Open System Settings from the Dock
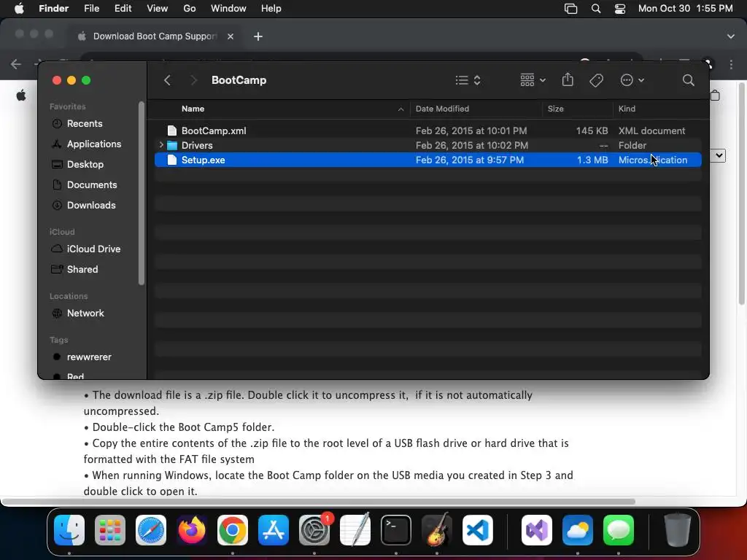 (314, 530)
